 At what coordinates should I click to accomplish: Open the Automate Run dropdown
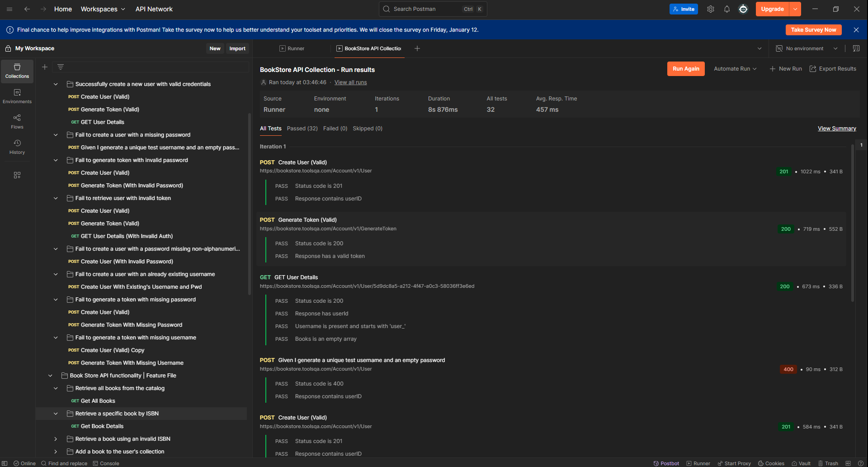pyautogui.click(x=735, y=69)
